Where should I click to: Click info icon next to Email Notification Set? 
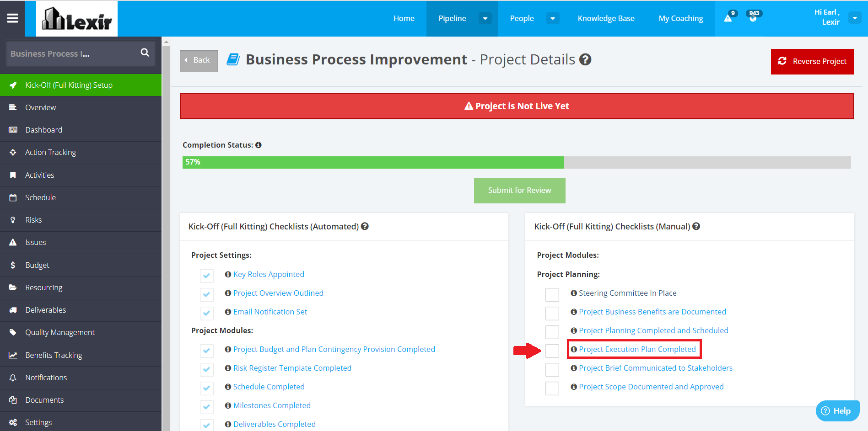228,312
